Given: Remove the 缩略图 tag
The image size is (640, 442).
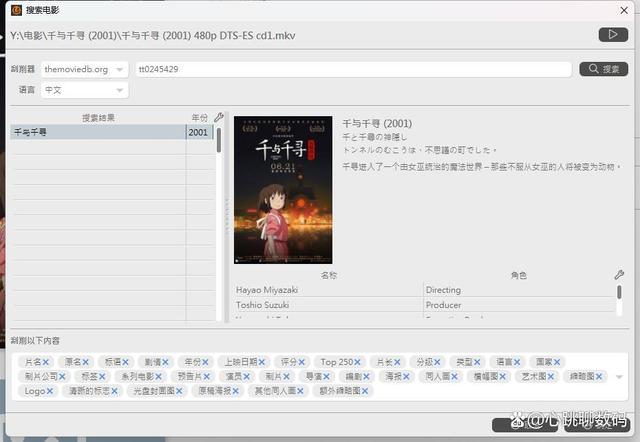Looking at the screenshot, I should click(x=599, y=377).
